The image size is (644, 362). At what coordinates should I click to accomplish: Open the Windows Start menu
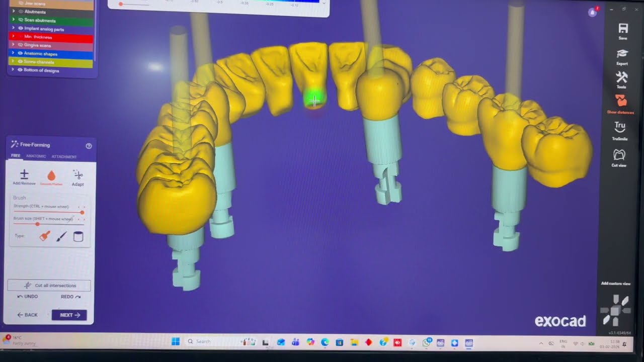click(x=175, y=342)
